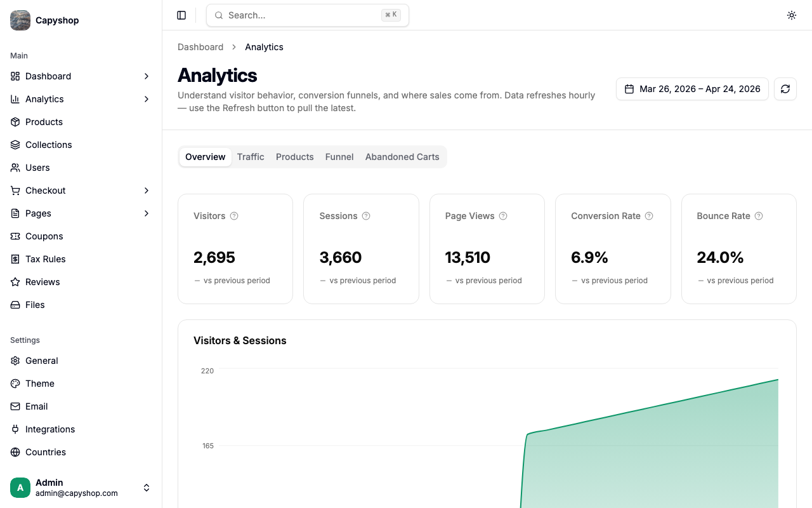This screenshot has height=508, width=812.
Task: Open Collections in the sidebar
Action: coord(81,145)
